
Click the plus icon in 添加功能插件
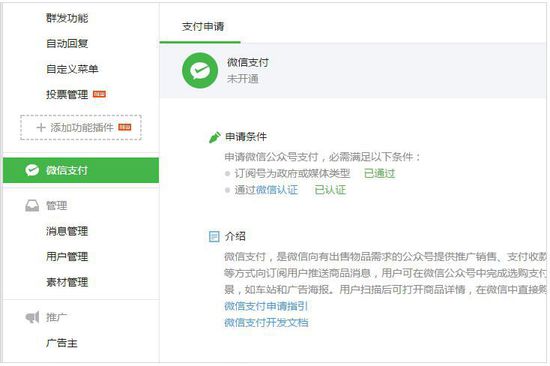click(41, 127)
